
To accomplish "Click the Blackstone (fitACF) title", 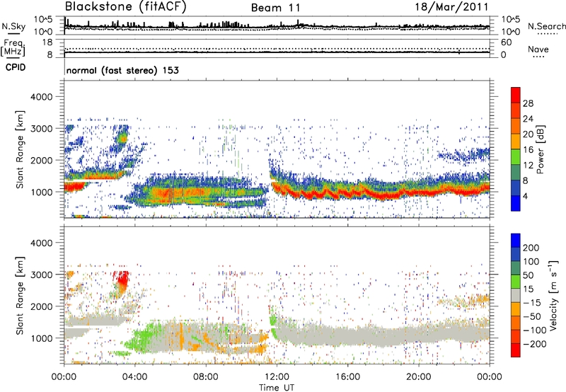I will pos(125,6).
